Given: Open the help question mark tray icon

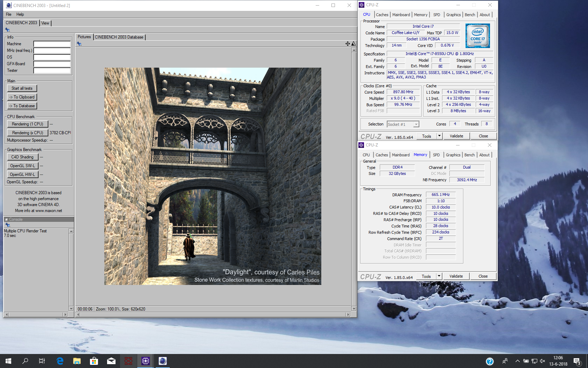Looking at the screenshot, I should pos(490,361).
